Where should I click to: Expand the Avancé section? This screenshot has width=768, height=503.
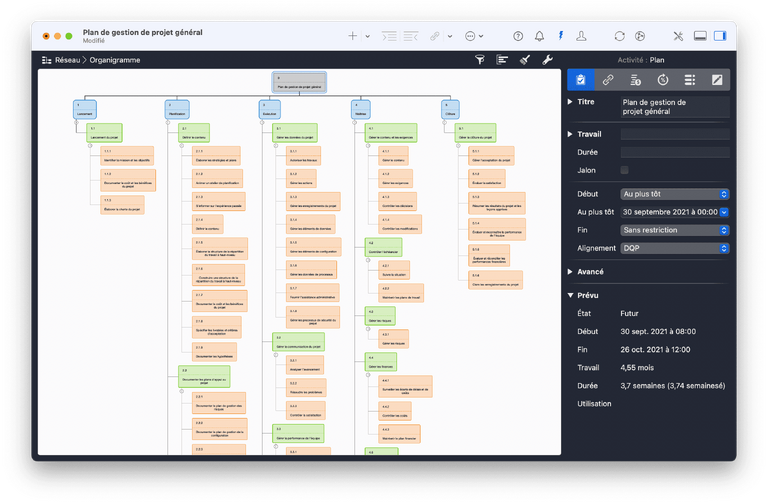571,271
